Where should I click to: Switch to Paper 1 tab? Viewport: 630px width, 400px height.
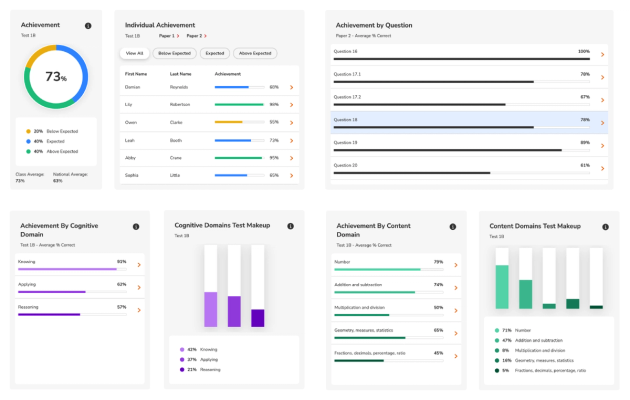[x=169, y=36]
